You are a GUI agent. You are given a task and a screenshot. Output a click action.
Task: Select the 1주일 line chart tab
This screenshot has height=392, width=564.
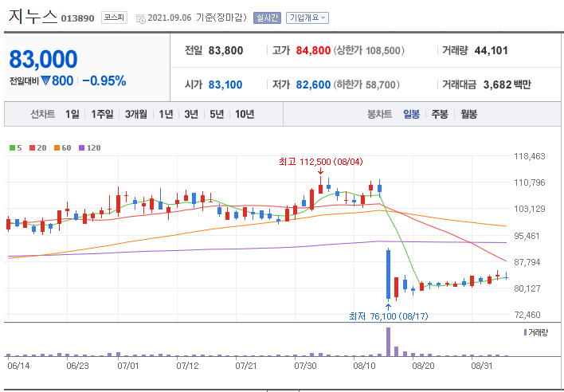click(102, 115)
